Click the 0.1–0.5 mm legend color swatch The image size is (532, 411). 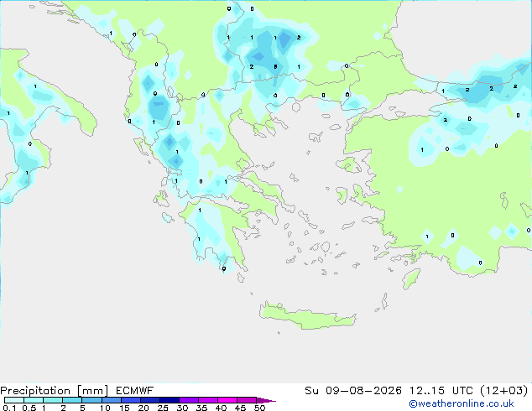[x=14, y=400]
